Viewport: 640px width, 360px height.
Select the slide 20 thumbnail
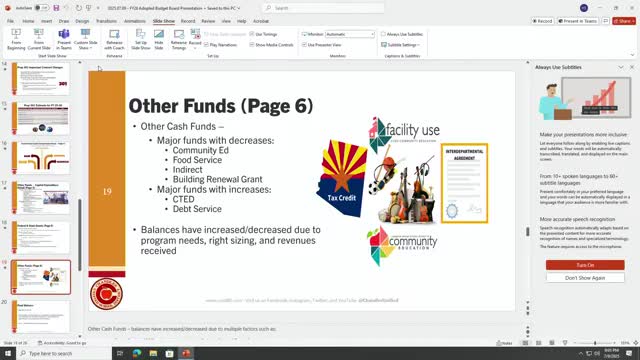[x=41, y=316]
